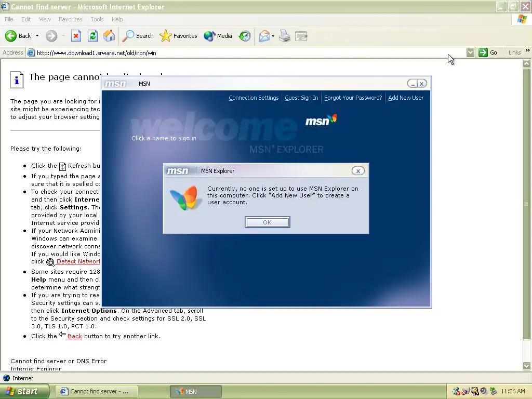The image size is (532, 399).
Task: Click the page icon in the address bar
Action: coord(31,52)
